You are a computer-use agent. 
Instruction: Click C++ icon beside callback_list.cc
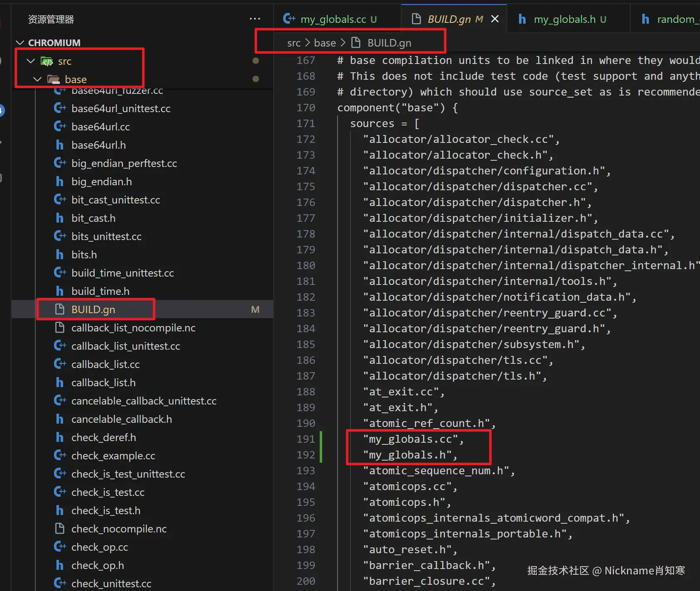click(x=60, y=364)
